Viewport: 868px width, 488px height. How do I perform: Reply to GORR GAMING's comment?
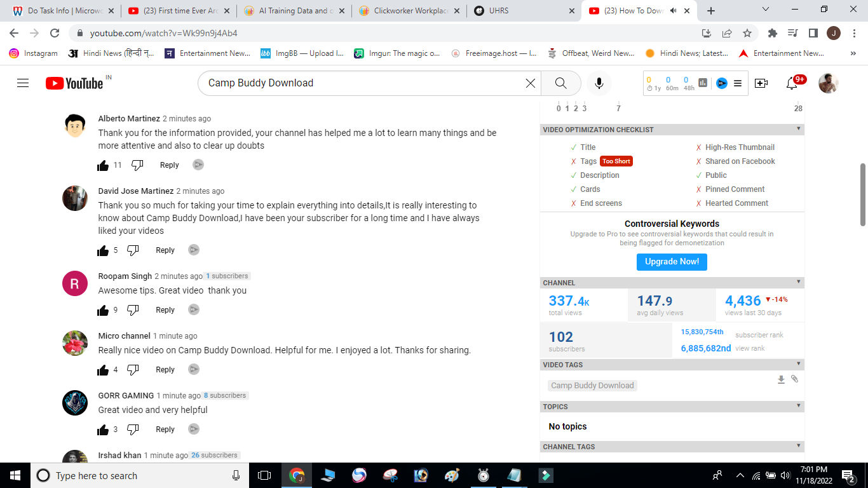165,430
